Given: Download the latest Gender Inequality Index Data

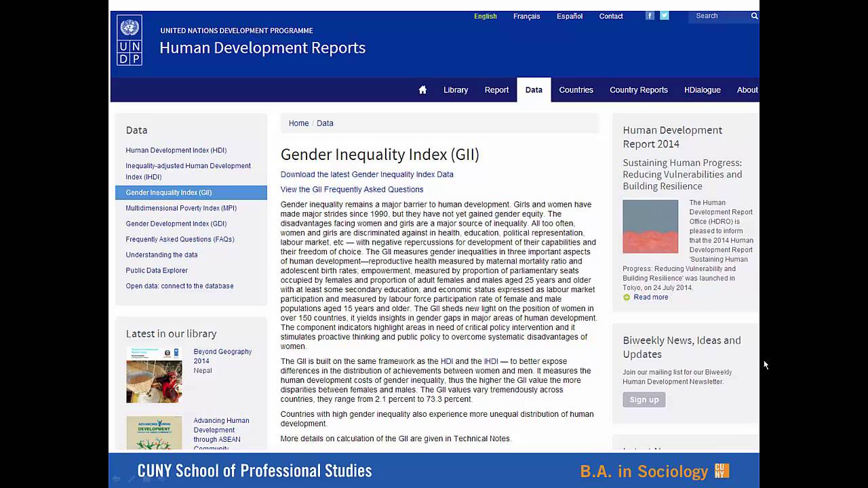Looking at the screenshot, I should [x=367, y=174].
